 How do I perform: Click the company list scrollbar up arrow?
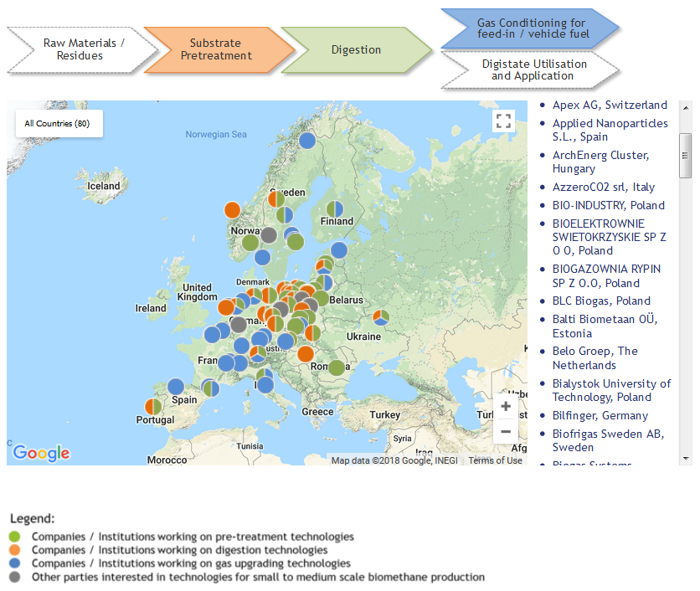(685, 107)
